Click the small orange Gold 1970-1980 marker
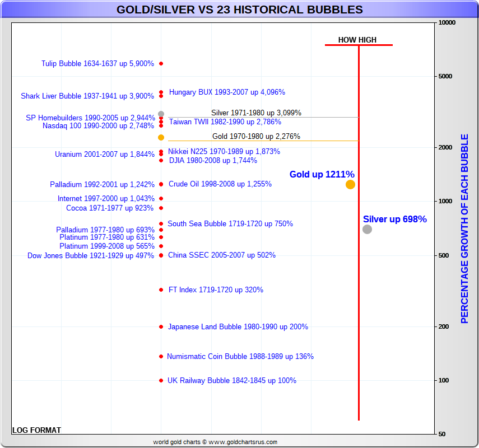 (161, 137)
